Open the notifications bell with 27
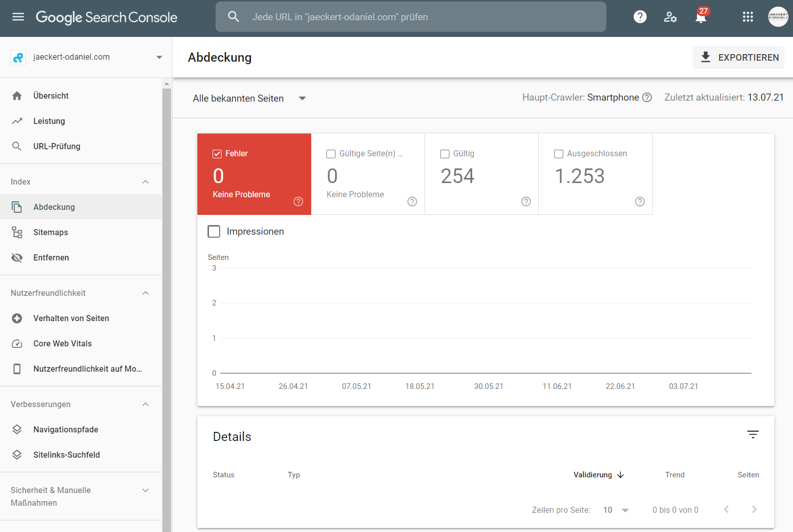The image size is (793, 532). [x=701, y=17]
